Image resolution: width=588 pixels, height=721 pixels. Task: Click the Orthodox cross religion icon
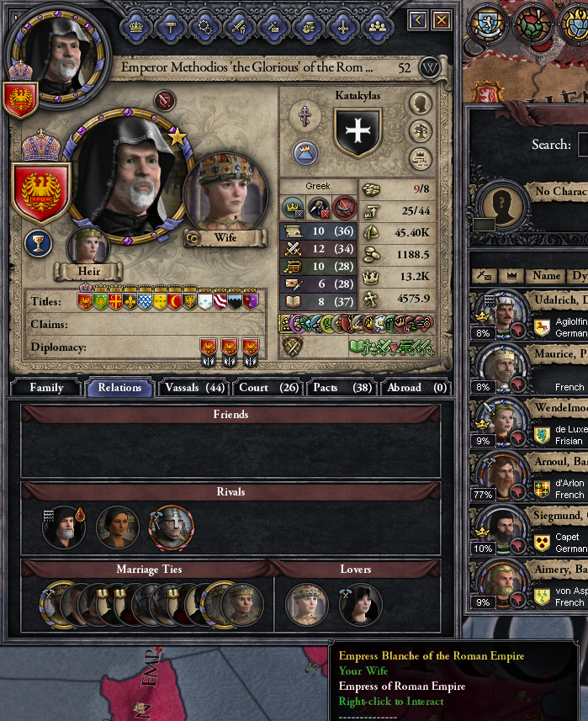305,115
